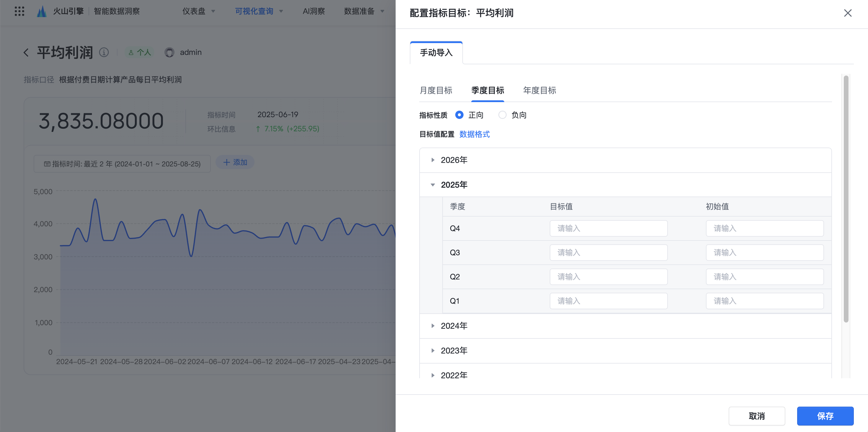Viewport: 868px width, 432px height.
Task: Switch to the 月度目标 tab
Action: click(x=436, y=90)
